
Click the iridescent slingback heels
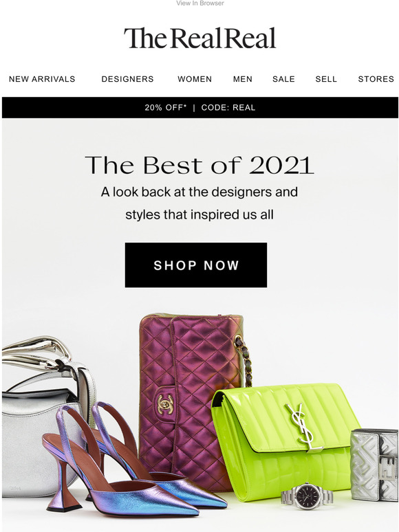(133, 468)
